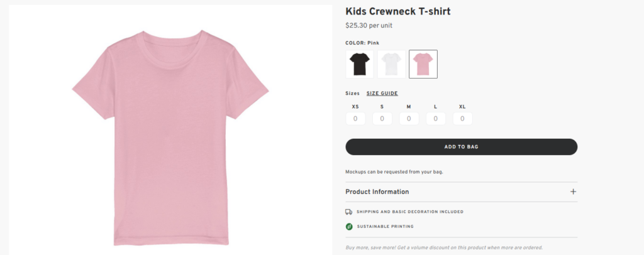Click the shipping truck icon
644x255 pixels.
349,212
